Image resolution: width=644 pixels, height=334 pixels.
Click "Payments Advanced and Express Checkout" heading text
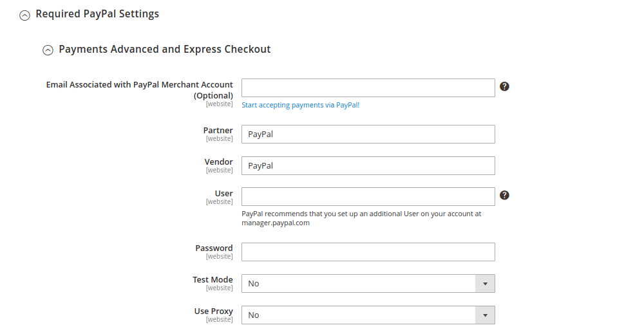164,49
